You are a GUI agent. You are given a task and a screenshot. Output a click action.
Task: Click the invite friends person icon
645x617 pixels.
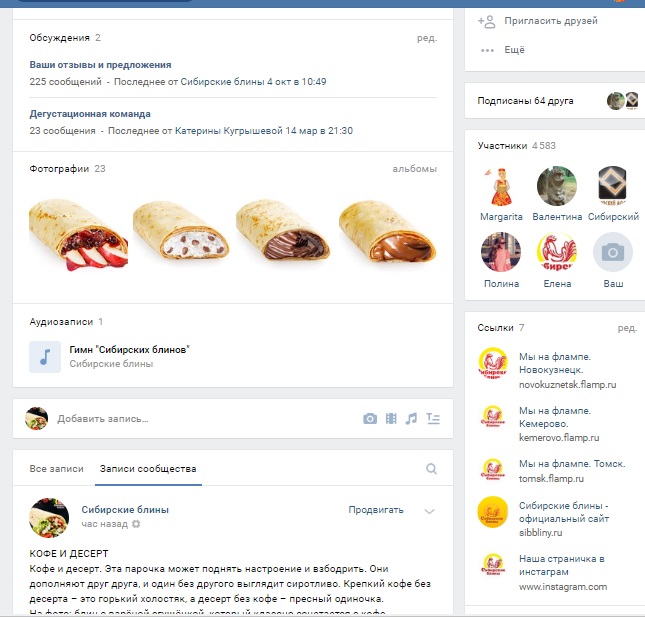click(487, 21)
